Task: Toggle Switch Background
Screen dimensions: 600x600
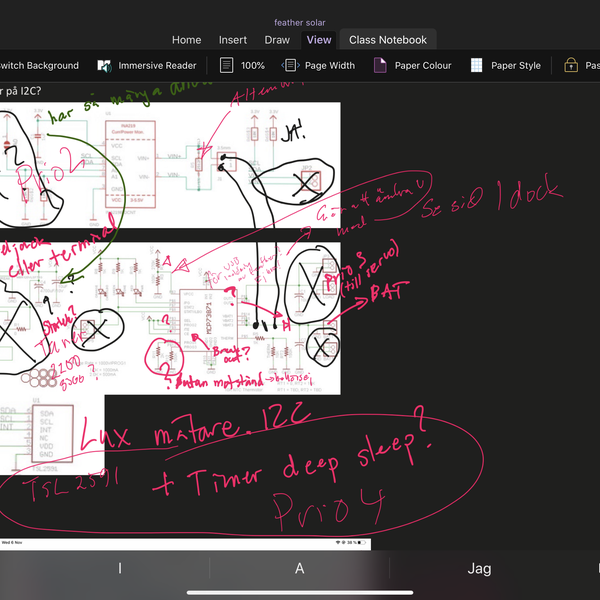Action: click(x=40, y=65)
